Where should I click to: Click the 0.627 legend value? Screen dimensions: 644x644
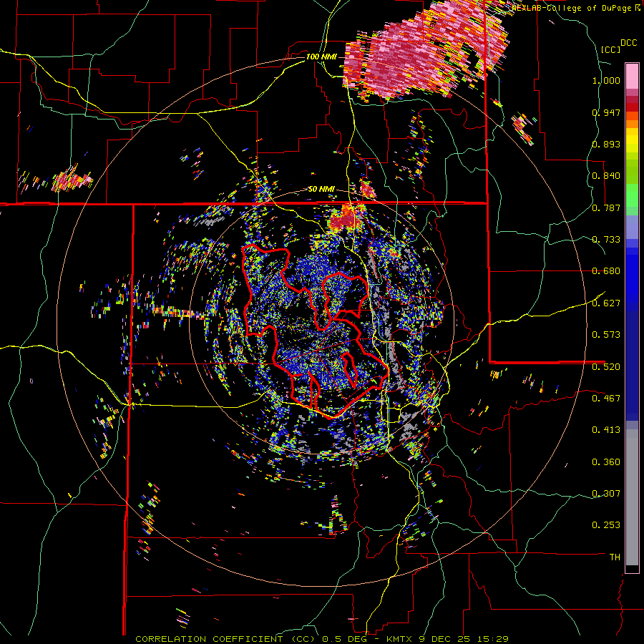click(x=606, y=303)
